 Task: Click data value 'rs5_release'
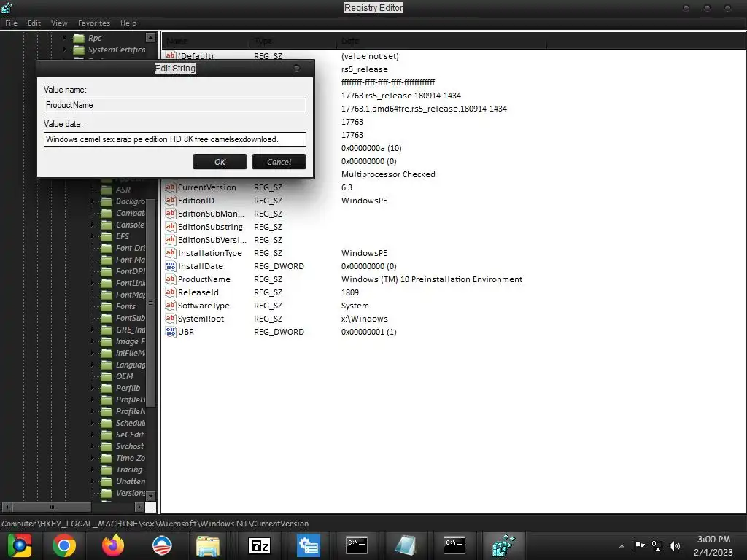pyautogui.click(x=365, y=69)
